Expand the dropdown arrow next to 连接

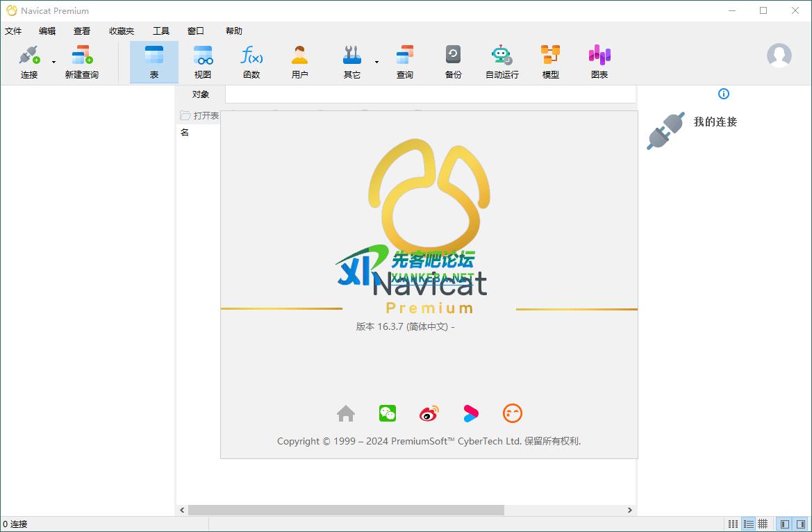click(x=53, y=63)
